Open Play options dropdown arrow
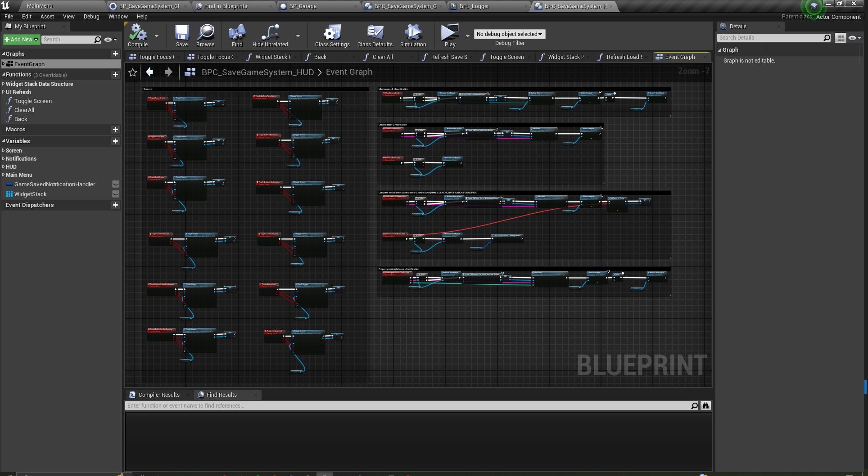Image resolution: width=868 pixels, height=476 pixels. coord(467,36)
